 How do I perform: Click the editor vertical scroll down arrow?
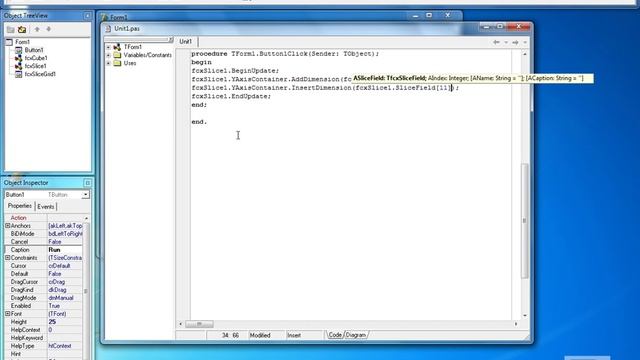[x=525, y=316]
